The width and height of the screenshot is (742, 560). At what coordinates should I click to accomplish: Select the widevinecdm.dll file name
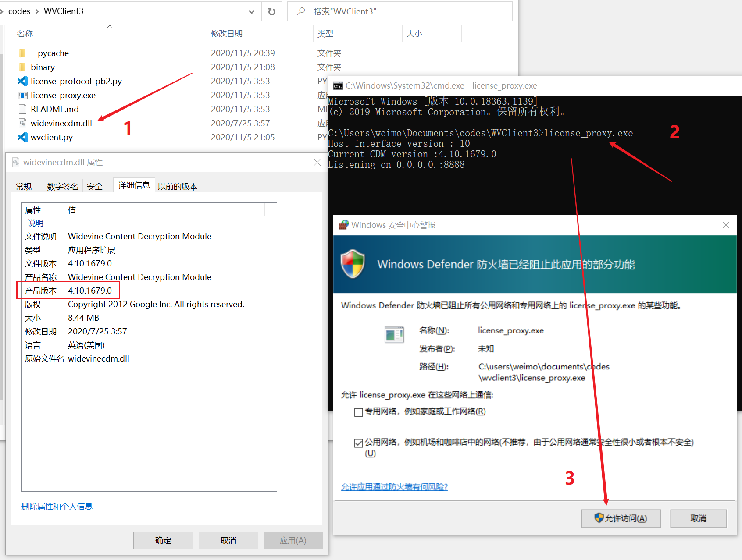pos(61,123)
